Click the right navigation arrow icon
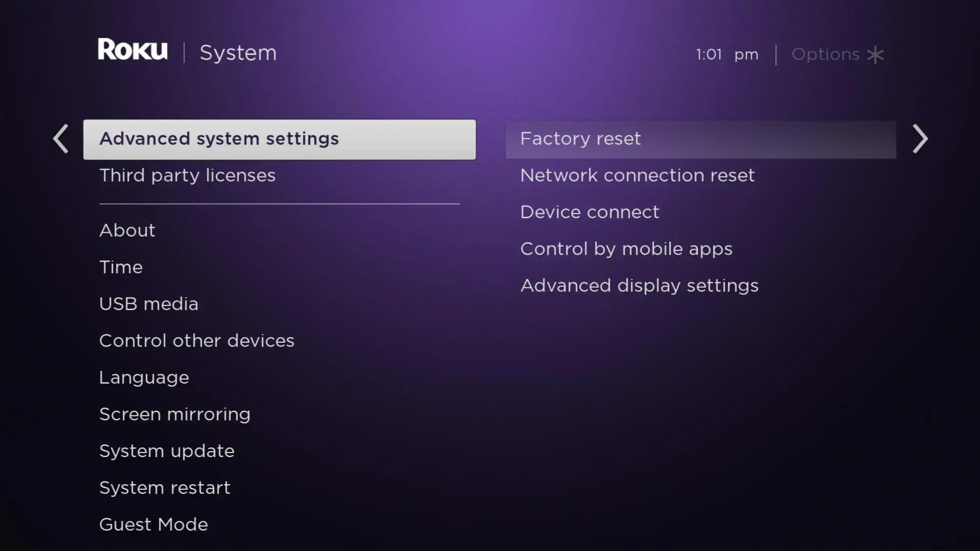The image size is (980, 551). coord(919,139)
